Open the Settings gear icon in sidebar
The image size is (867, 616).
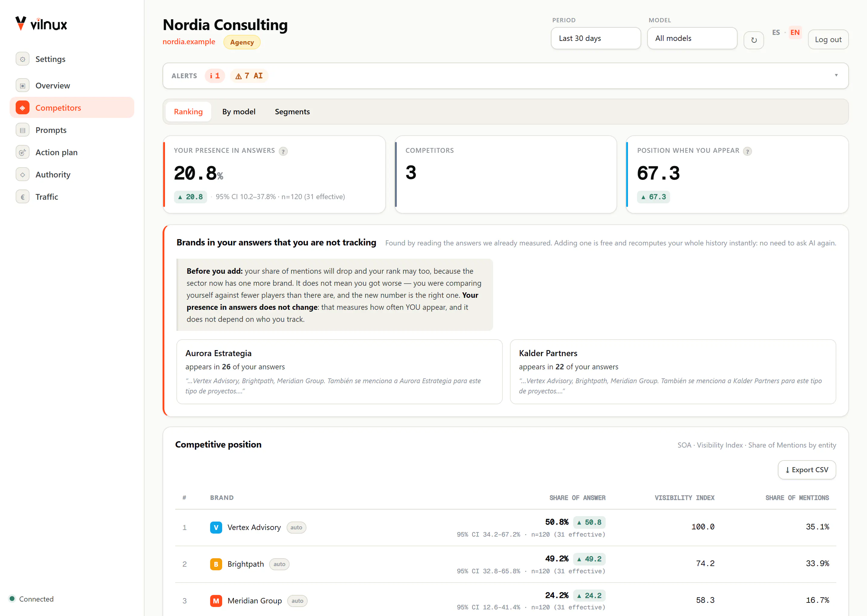click(x=22, y=59)
